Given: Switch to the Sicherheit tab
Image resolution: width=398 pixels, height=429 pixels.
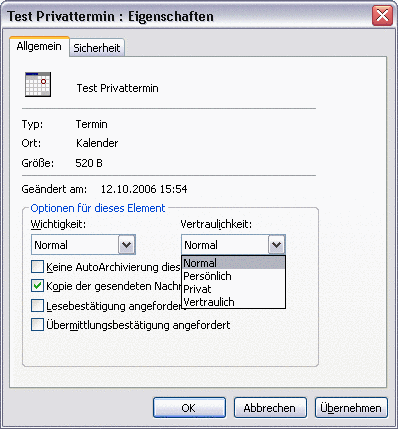Looking at the screenshot, I should click(x=97, y=48).
